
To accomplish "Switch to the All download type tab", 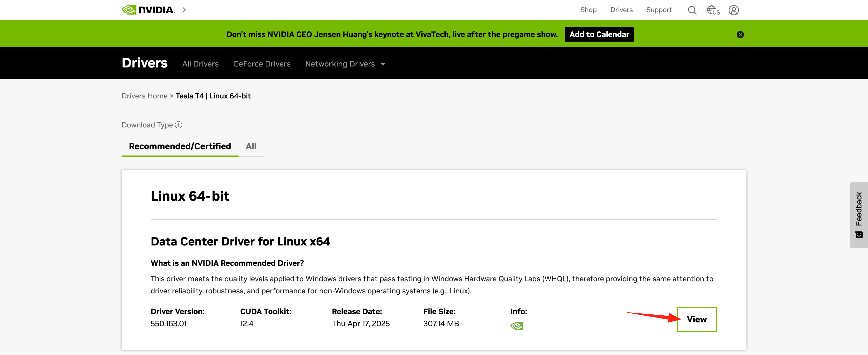I will (251, 146).
